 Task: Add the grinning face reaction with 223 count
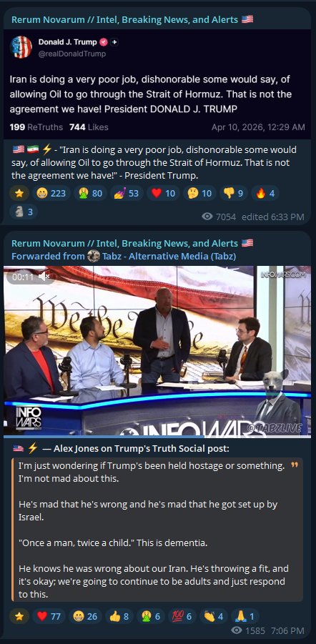coord(51,192)
